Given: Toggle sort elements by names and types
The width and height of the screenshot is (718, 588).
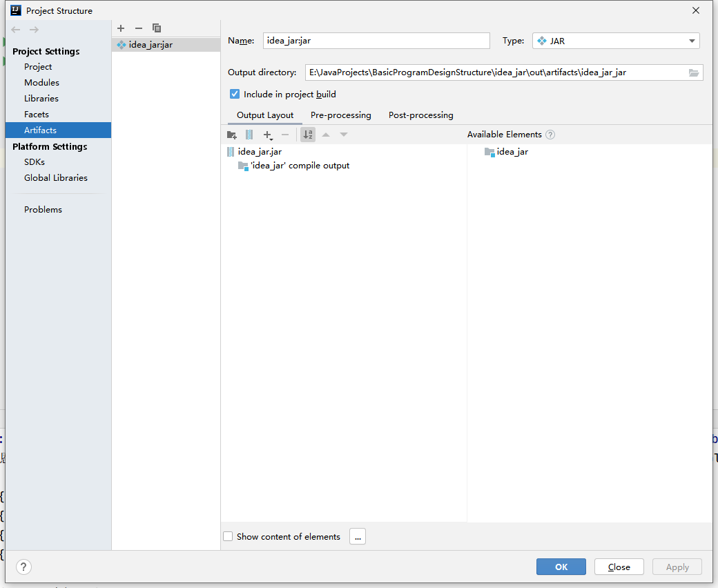Looking at the screenshot, I should click(308, 135).
